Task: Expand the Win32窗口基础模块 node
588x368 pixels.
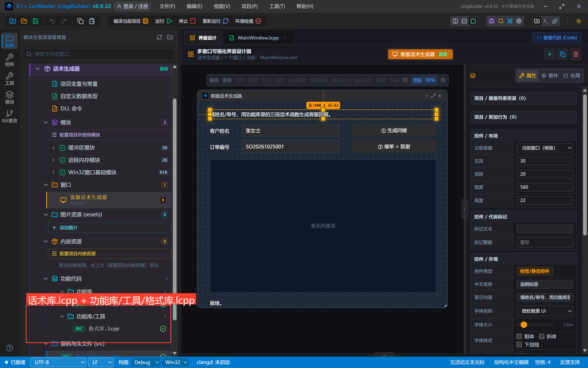Action: coord(54,172)
